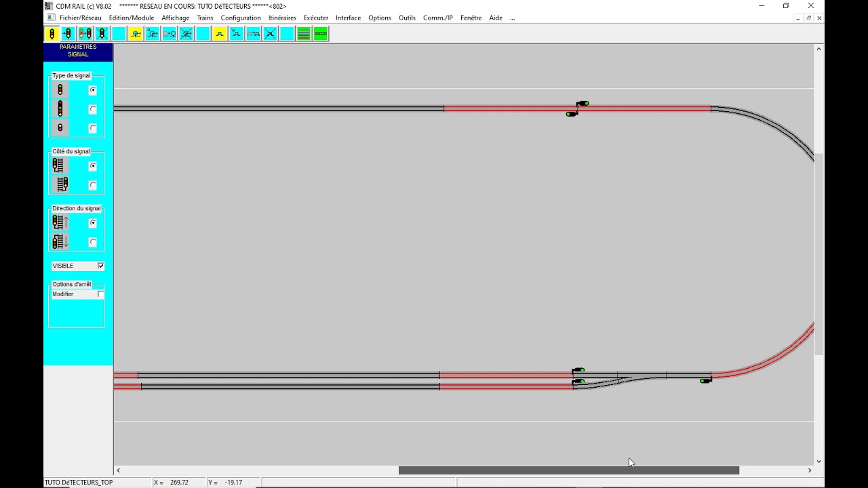The image size is (868, 488).
Task: Open the Exécuter menu
Action: [316, 18]
